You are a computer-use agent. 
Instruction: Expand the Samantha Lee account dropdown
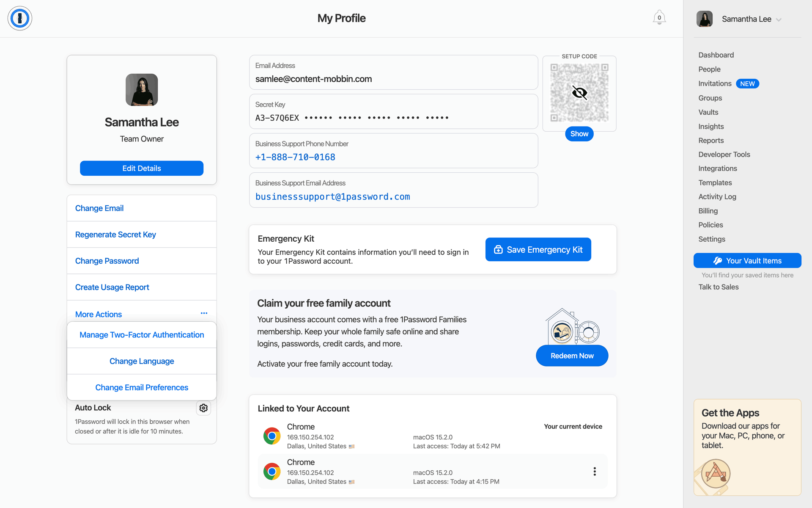(x=779, y=19)
